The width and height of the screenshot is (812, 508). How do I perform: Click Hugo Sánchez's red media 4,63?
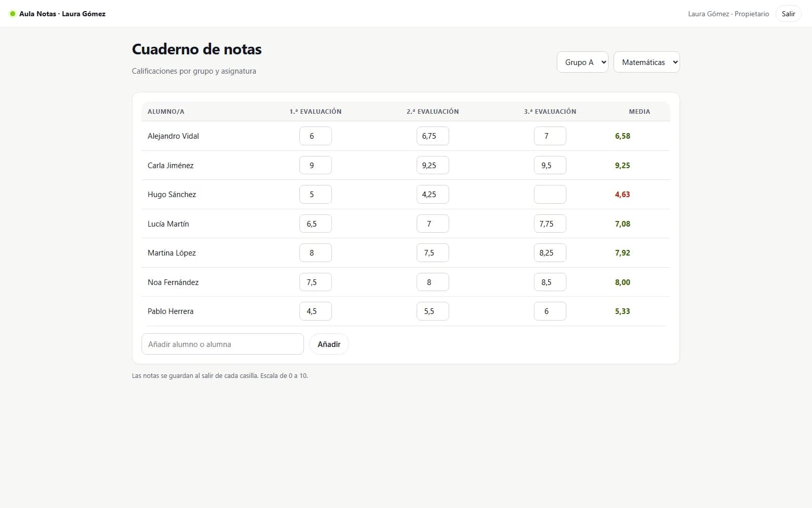point(622,195)
